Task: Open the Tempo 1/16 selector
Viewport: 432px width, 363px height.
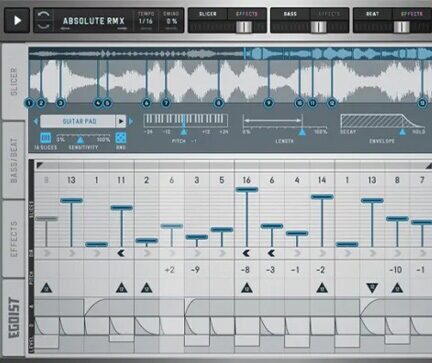Action: coord(146,21)
